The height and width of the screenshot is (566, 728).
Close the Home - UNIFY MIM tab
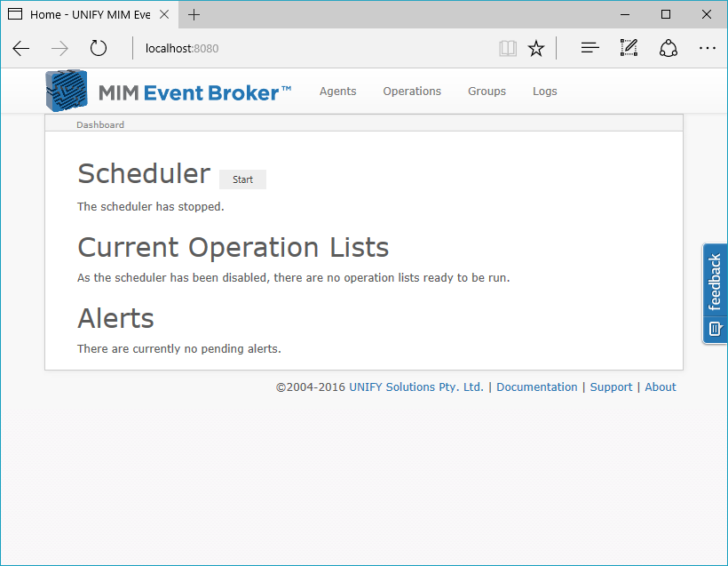(x=164, y=14)
